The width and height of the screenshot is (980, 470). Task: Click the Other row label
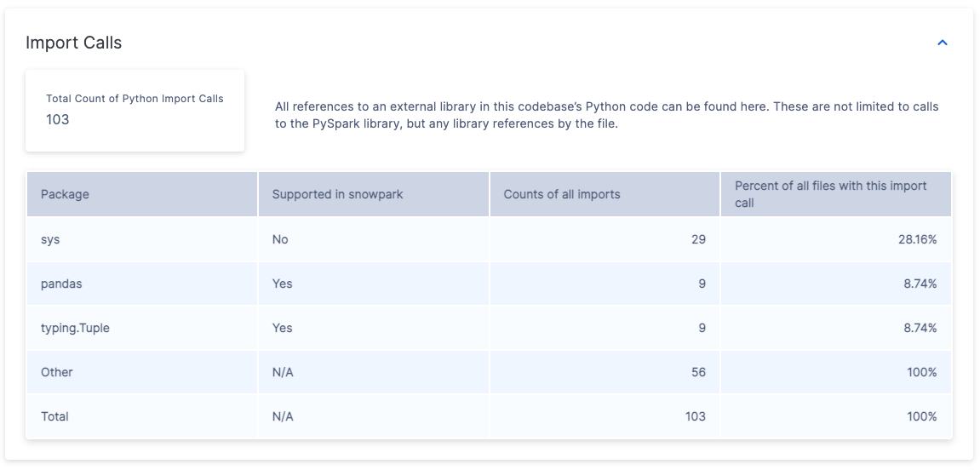57,372
